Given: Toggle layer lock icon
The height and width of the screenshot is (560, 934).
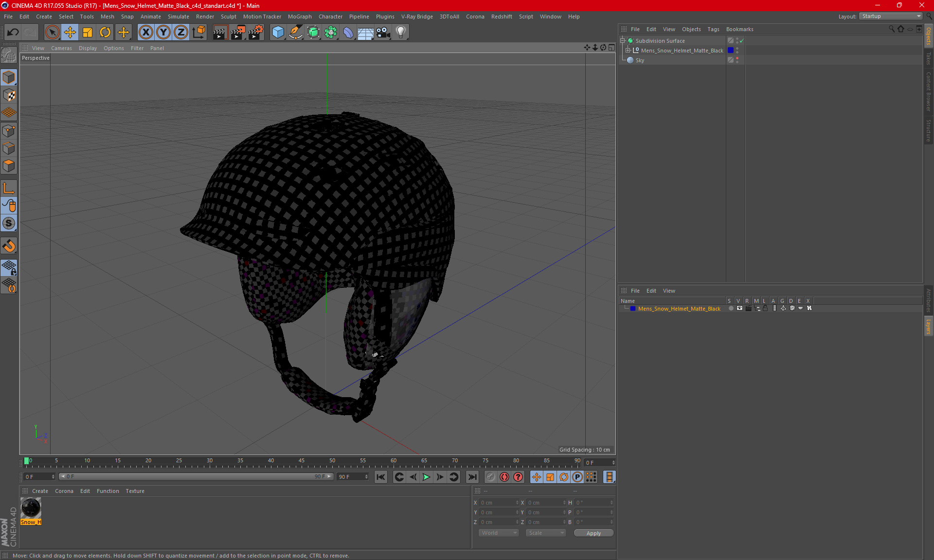Looking at the screenshot, I should (765, 308).
